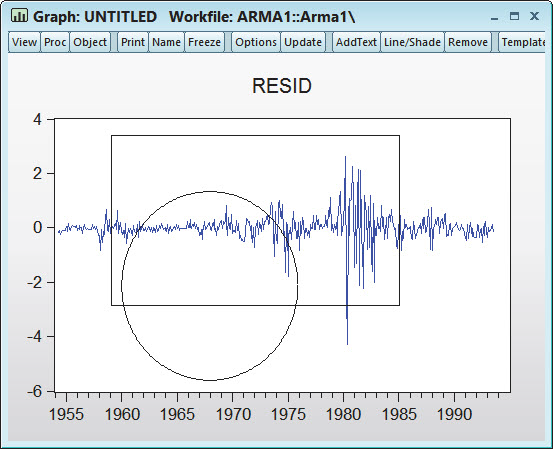Click AddText to annotate graph
This screenshot has height=449, width=553.
(x=356, y=42)
